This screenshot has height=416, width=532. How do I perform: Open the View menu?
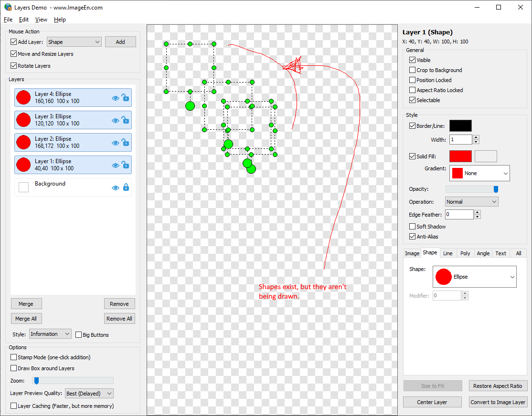pyautogui.click(x=41, y=20)
